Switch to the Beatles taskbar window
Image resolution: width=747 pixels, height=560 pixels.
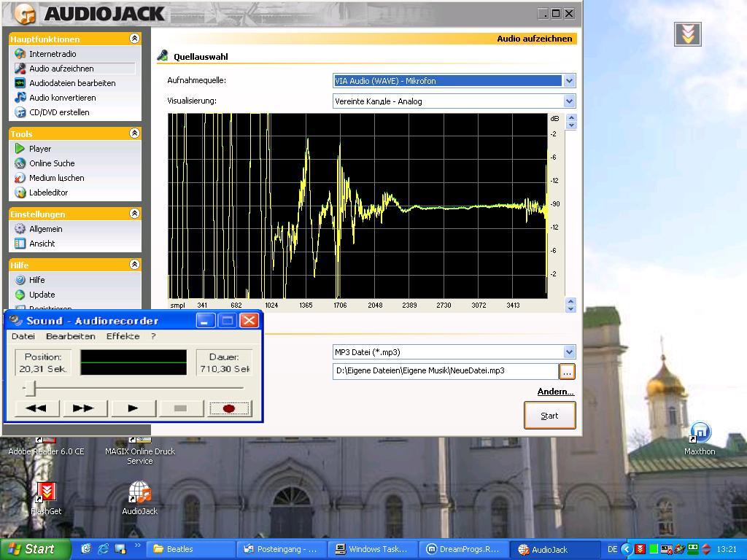(190, 549)
